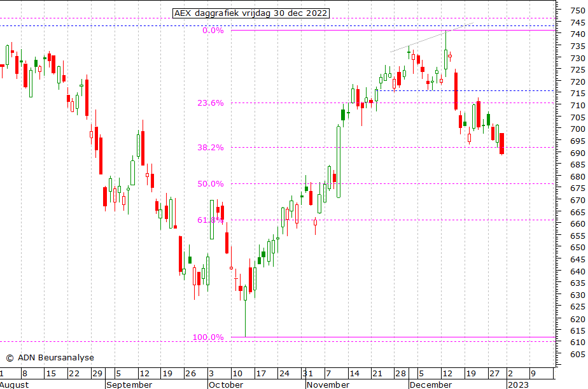This screenshot has height=389, width=588.
Task: Click the date label 26 under September
Action: point(190,374)
